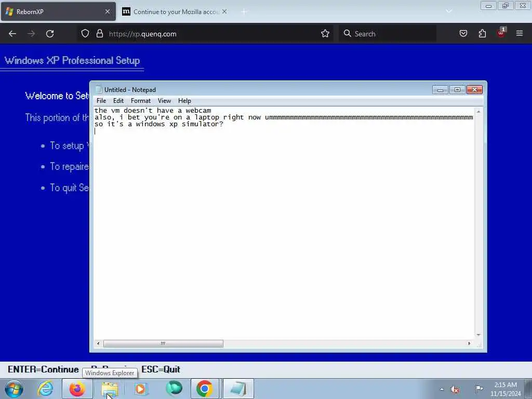Open the Firefox extensions puzzle icon
This screenshot has height=399, width=532.
(x=482, y=34)
